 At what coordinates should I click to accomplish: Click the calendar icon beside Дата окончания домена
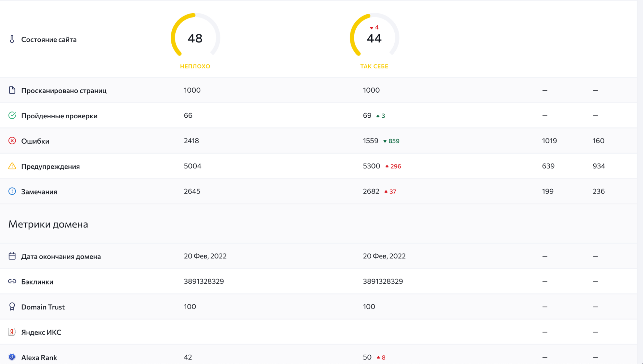12,256
